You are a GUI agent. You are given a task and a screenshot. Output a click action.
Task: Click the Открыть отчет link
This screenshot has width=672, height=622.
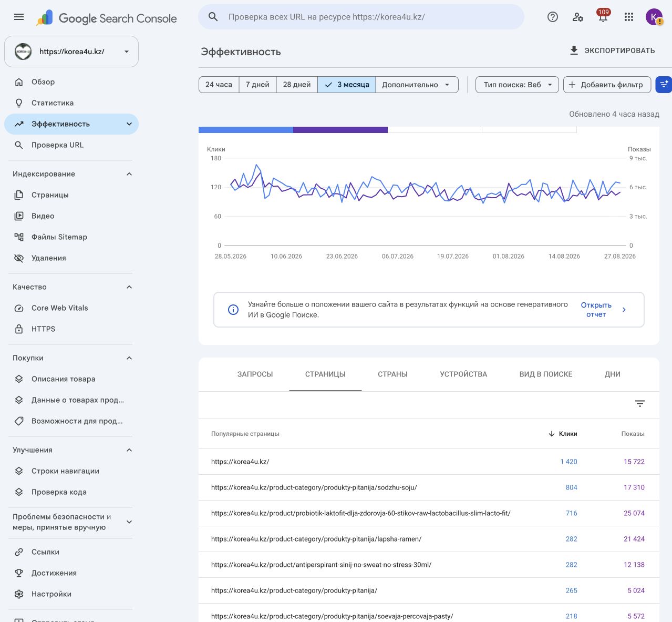(596, 310)
